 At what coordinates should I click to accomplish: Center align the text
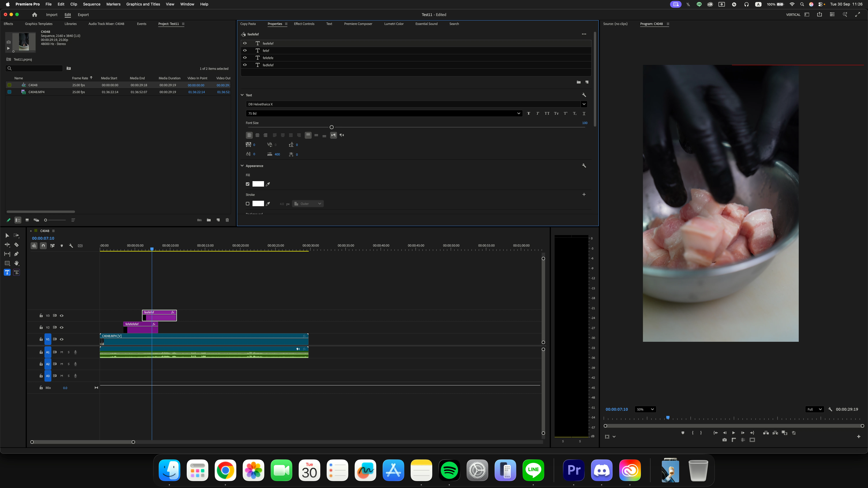[x=257, y=135]
